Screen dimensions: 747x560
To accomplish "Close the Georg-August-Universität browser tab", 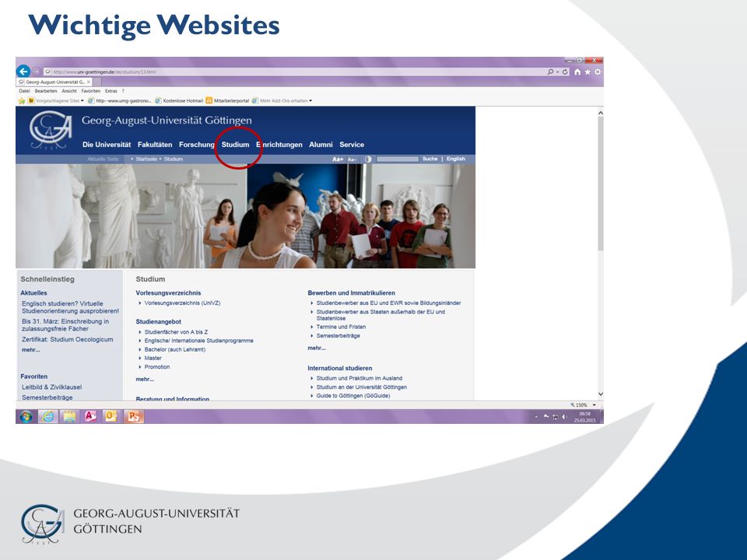I will pyautogui.click(x=89, y=82).
